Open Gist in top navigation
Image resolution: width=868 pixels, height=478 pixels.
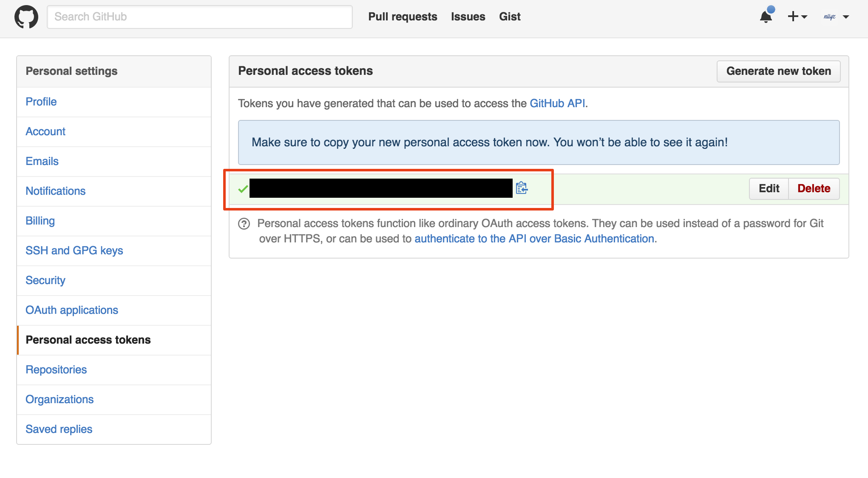(510, 17)
